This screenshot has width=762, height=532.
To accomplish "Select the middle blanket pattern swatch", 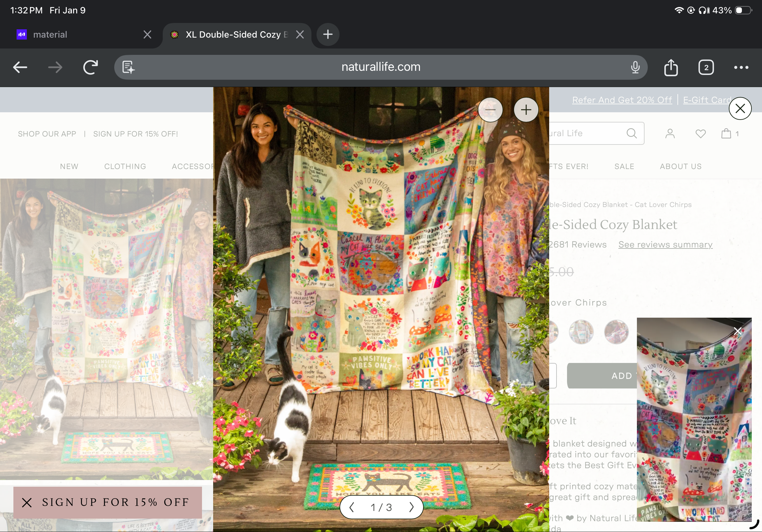I will 581,331.
